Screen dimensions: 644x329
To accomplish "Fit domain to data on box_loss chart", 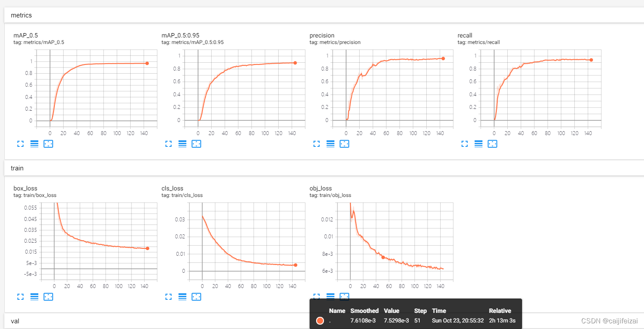I will coord(48,296).
